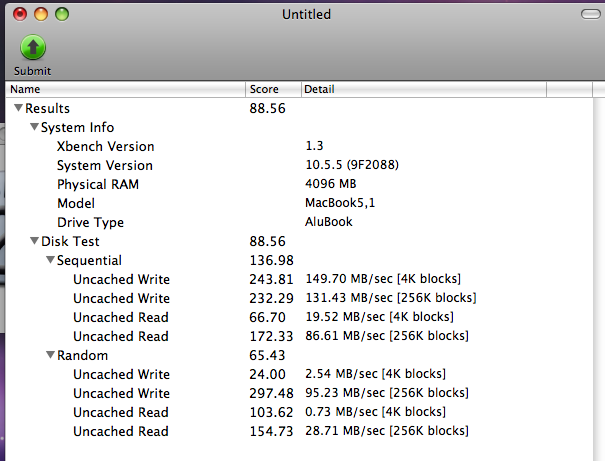Select the System Info row label
Viewport: 605px width, 461px height.
click(78, 127)
